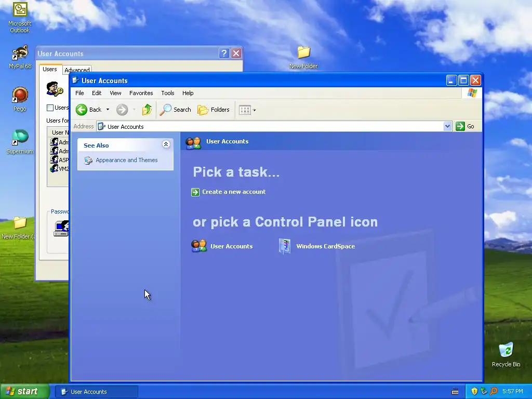This screenshot has height=399, width=532.
Task: Open the Back button history dropdown
Action: coord(108,110)
